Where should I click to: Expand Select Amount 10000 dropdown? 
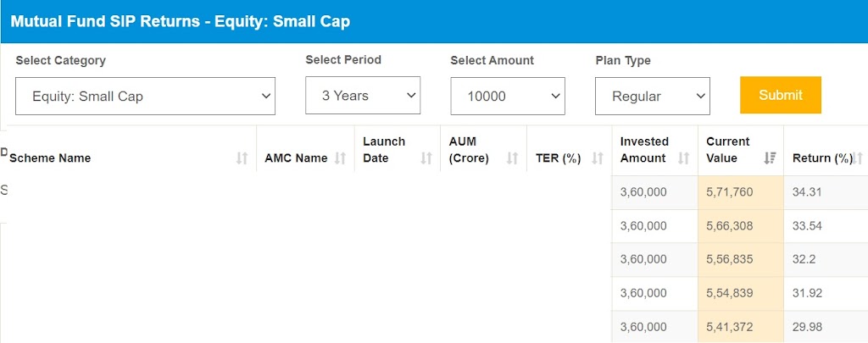pyautogui.click(x=508, y=97)
